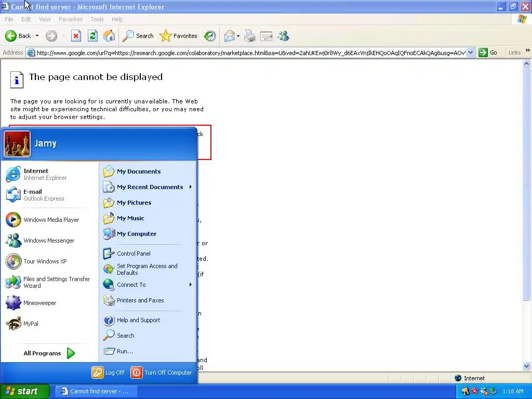
Task: Click the Internet zone status bar entry
Action: 470,378
